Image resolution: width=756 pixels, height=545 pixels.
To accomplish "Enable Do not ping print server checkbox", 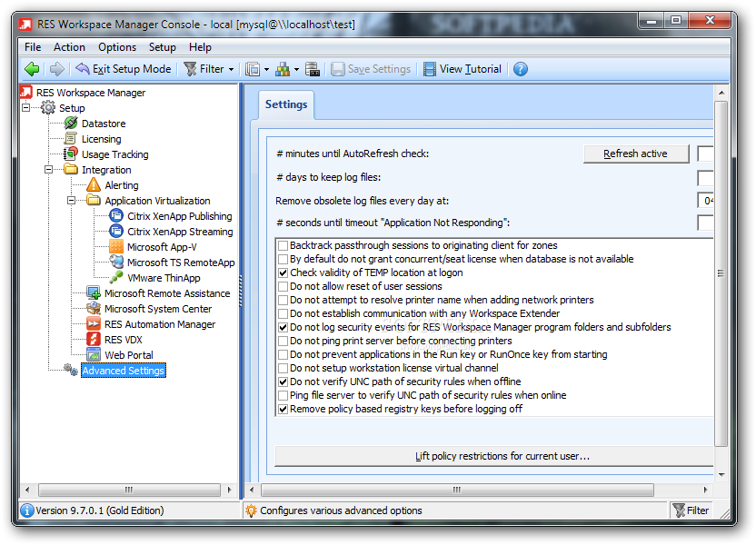I will coord(283,341).
